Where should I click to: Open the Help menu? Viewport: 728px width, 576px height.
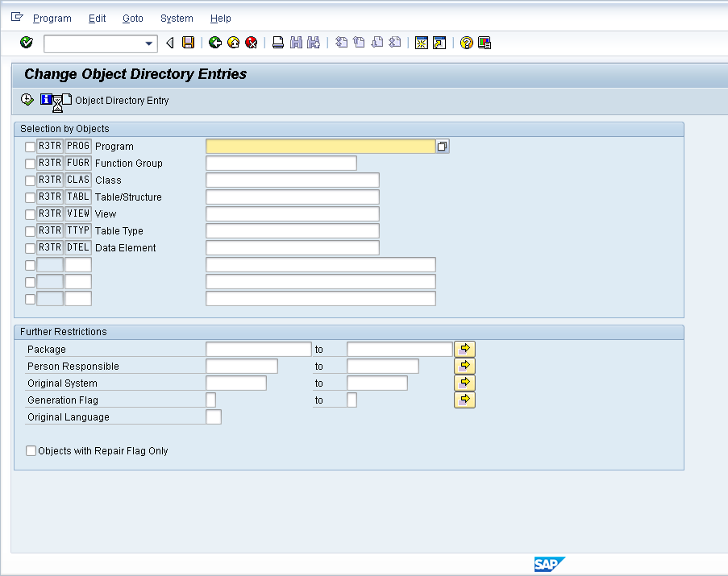221,18
